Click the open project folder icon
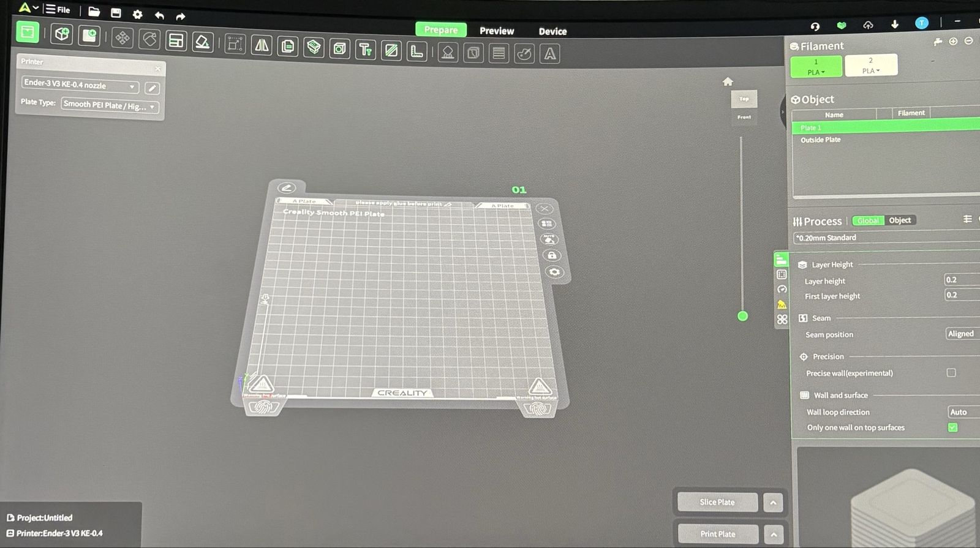The image size is (980, 548). pyautogui.click(x=94, y=12)
